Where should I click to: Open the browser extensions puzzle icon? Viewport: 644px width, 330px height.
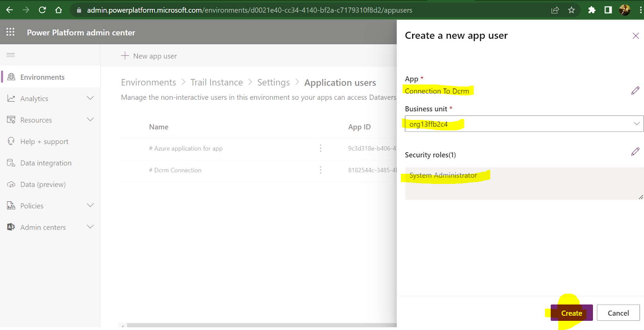592,10
